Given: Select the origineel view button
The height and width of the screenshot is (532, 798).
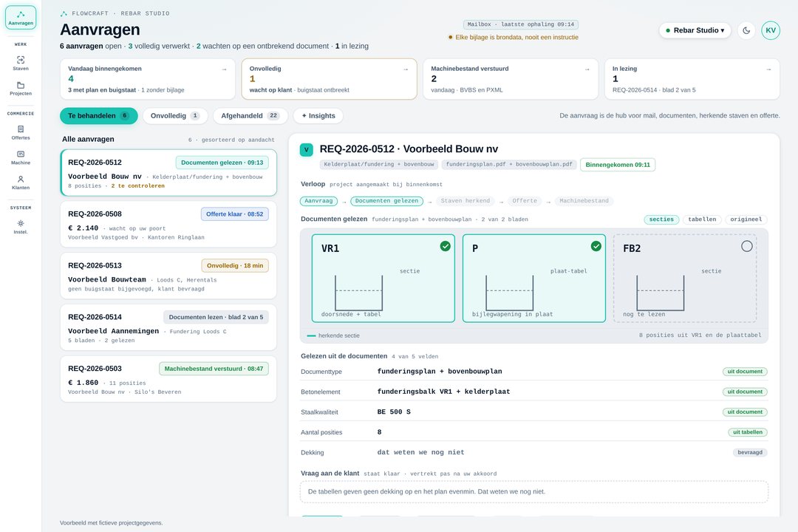Looking at the screenshot, I should pyautogui.click(x=746, y=219).
